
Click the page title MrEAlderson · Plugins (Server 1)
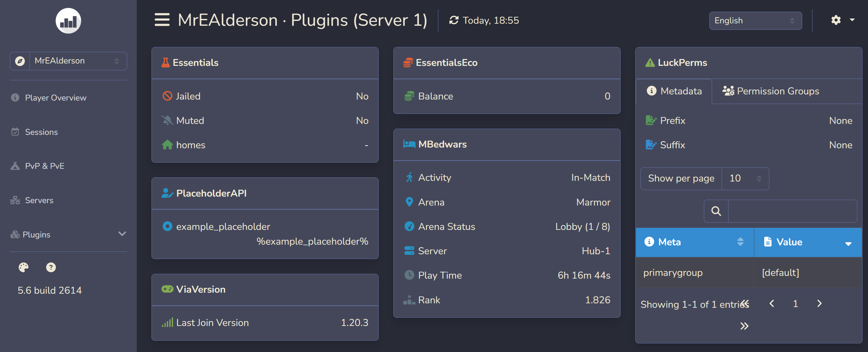(x=303, y=20)
